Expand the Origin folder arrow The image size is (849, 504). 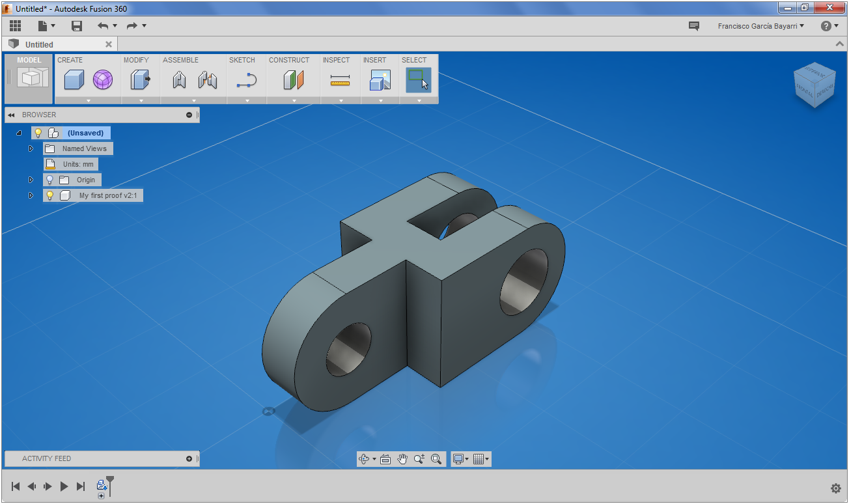(x=31, y=180)
